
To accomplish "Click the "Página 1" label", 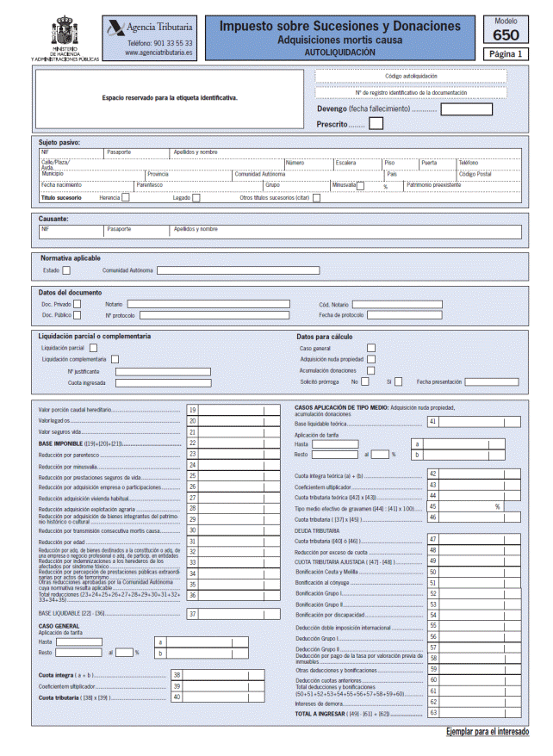I will [x=506, y=54].
